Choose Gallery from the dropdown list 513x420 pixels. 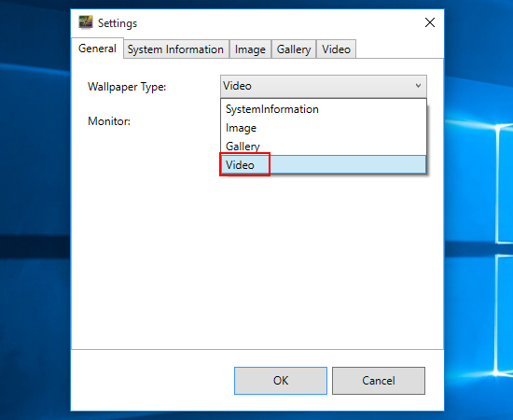(x=324, y=146)
